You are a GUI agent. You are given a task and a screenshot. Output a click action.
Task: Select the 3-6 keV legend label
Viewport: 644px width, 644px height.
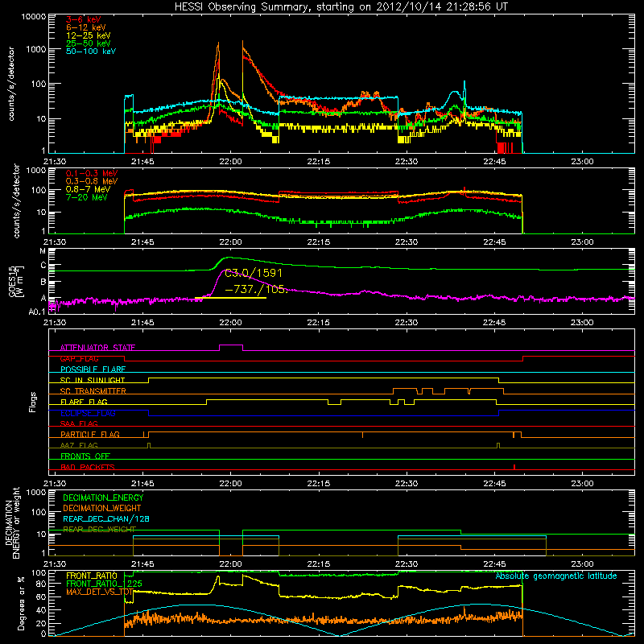(84, 19)
